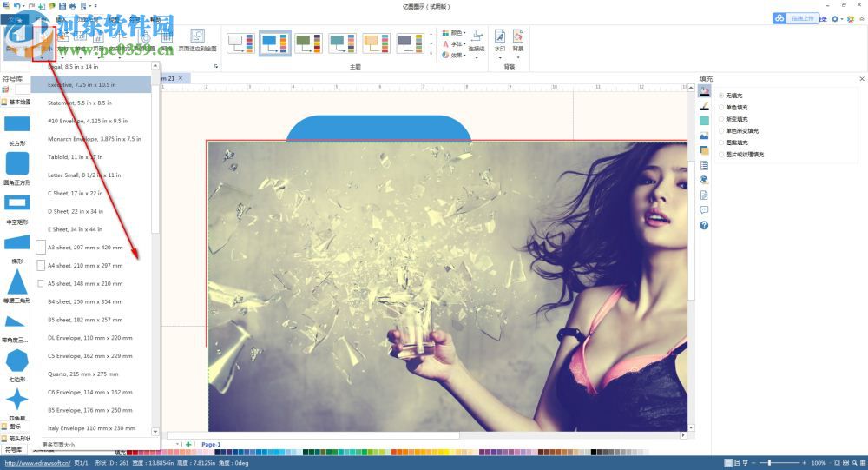
Task: Select pattern fill (图案填充) radio option
Action: tap(721, 142)
